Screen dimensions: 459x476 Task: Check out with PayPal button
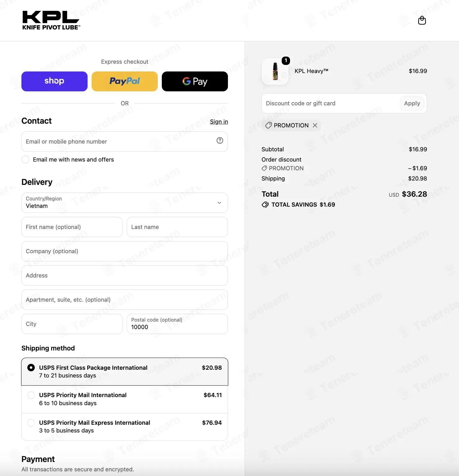(x=125, y=81)
